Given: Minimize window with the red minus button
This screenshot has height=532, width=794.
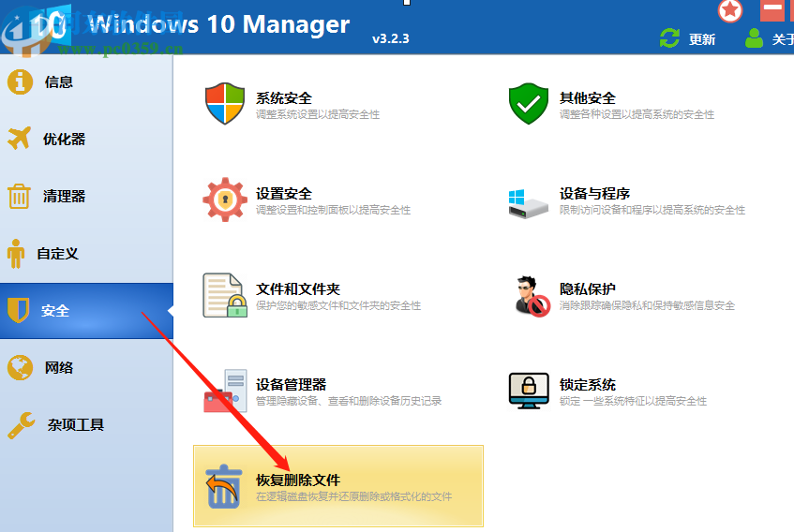Looking at the screenshot, I should click(x=772, y=10).
